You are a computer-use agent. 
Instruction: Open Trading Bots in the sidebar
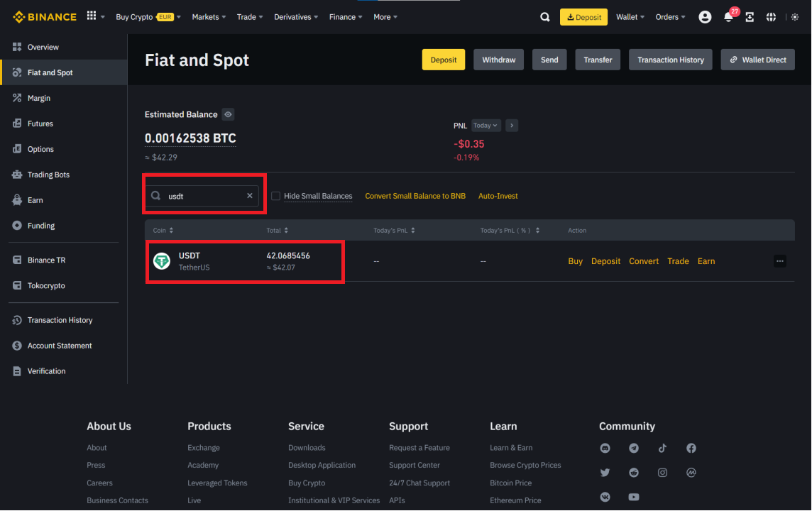pos(64,175)
